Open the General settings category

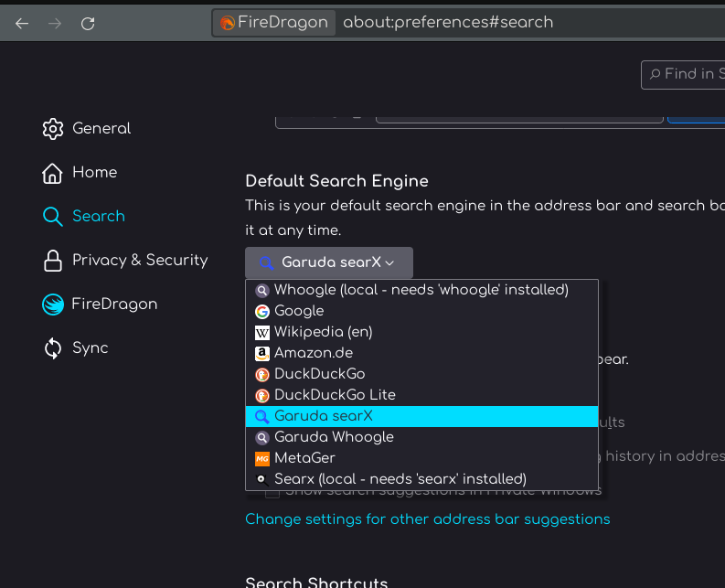coord(87,129)
